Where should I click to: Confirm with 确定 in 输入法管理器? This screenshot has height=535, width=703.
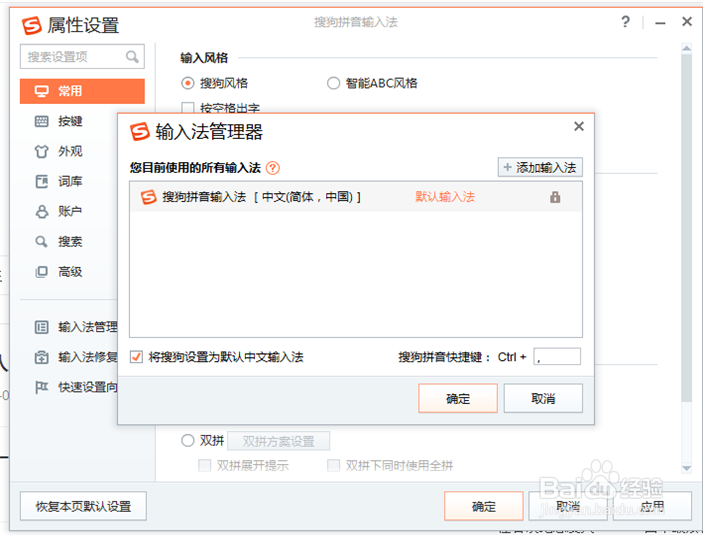458,398
